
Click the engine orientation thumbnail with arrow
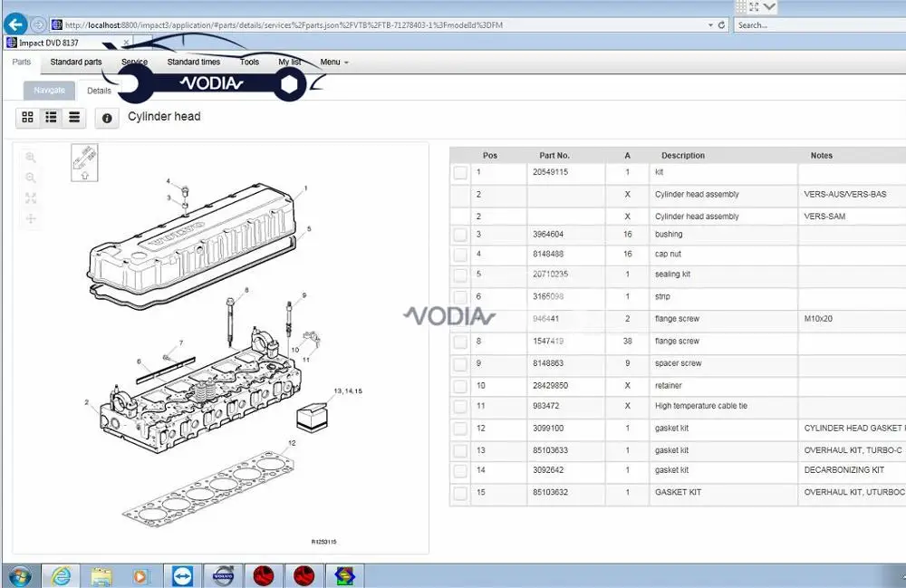tap(84, 162)
